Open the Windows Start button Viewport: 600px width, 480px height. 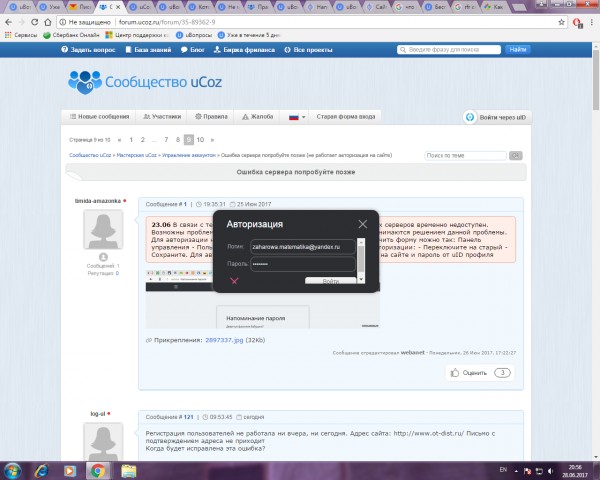[x=13, y=471]
